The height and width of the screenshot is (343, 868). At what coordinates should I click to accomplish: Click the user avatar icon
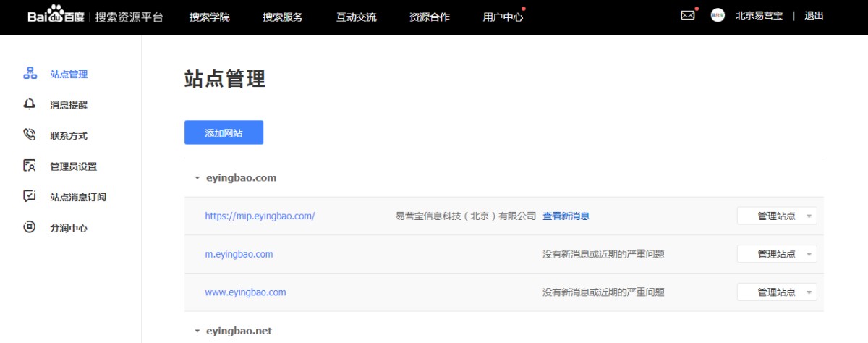tap(718, 16)
